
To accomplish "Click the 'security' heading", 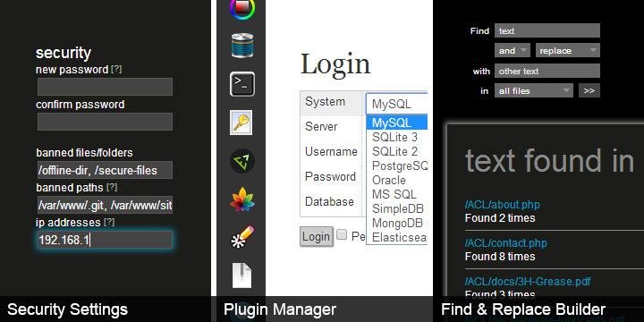I will pyautogui.click(x=64, y=53).
